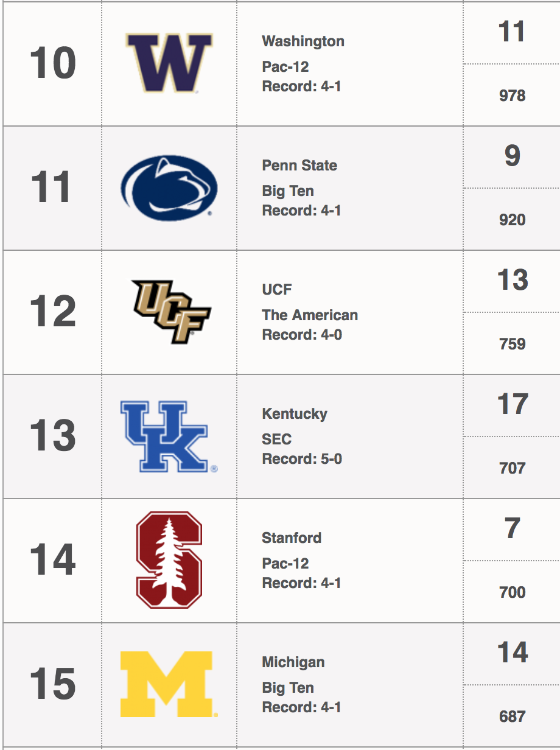
Task: Select the Michigan team name
Action: click(293, 662)
